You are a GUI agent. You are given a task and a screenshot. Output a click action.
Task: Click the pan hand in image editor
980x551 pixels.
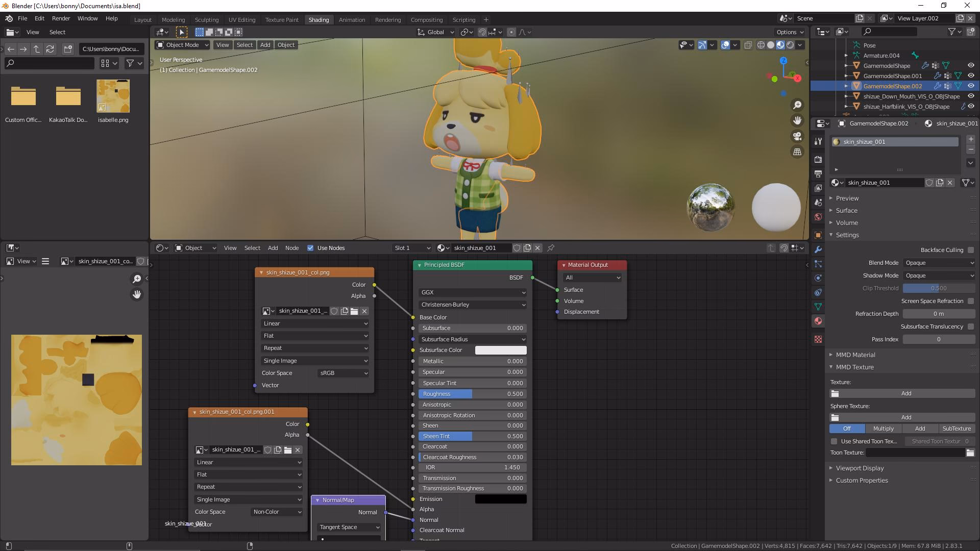tap(137, 295)
